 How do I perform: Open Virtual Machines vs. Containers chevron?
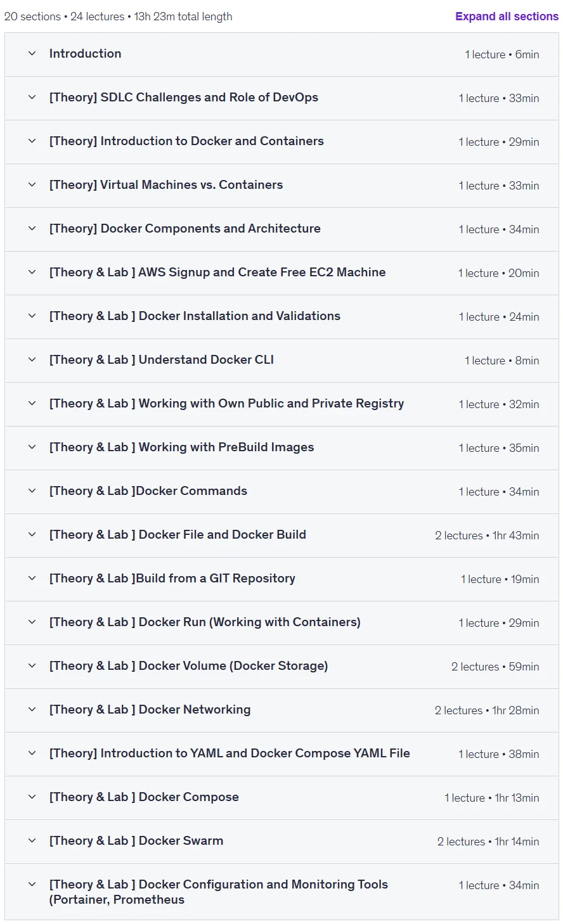[x=32, y=185]
